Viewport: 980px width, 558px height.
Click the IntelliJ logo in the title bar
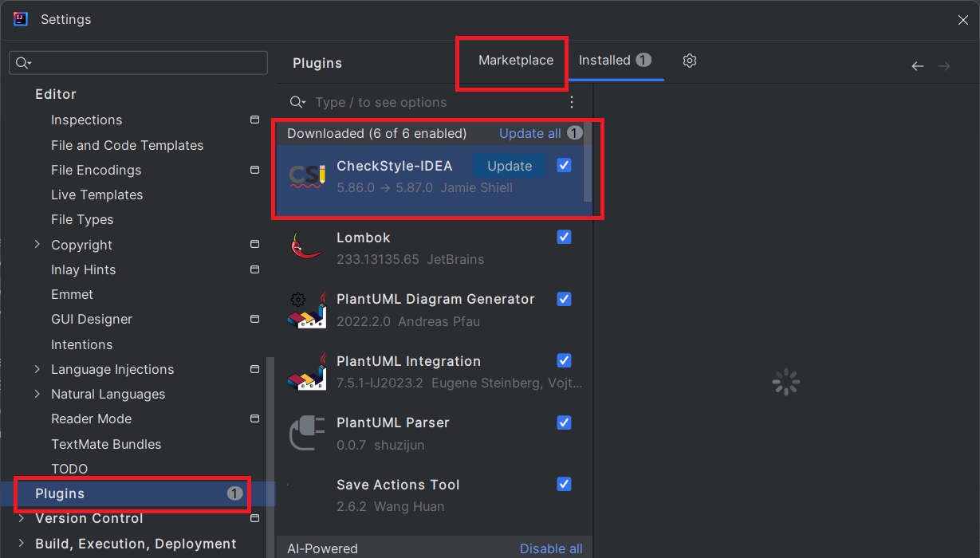click(x=22, y=19)
